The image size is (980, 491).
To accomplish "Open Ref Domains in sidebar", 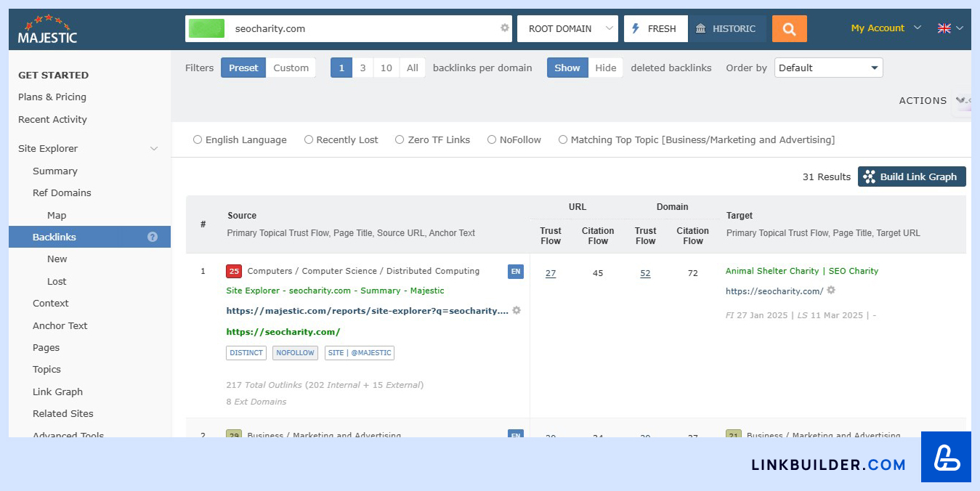I will point(62,192).
